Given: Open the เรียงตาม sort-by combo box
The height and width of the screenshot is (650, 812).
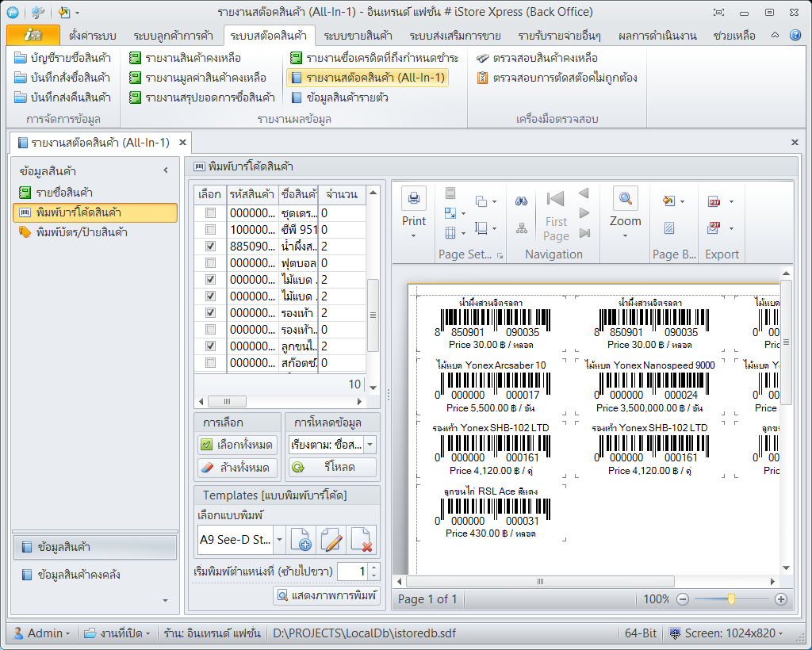Looking at the screenshot, I should pos(332,445).
